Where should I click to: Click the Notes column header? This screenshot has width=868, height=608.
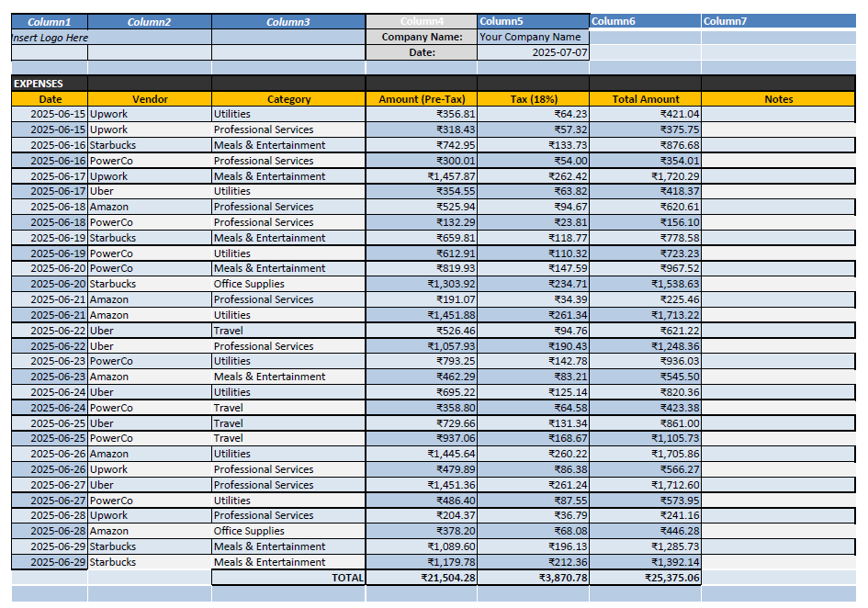point(778,99)
